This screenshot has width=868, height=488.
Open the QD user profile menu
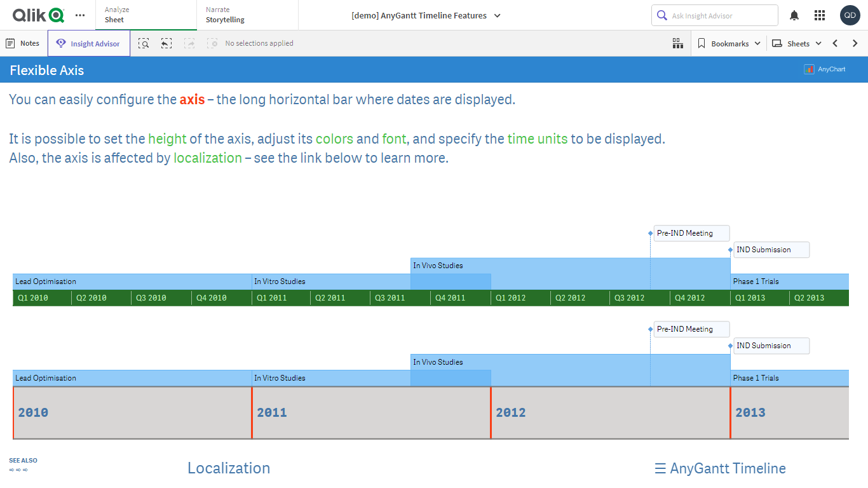(x=850, y=15)
